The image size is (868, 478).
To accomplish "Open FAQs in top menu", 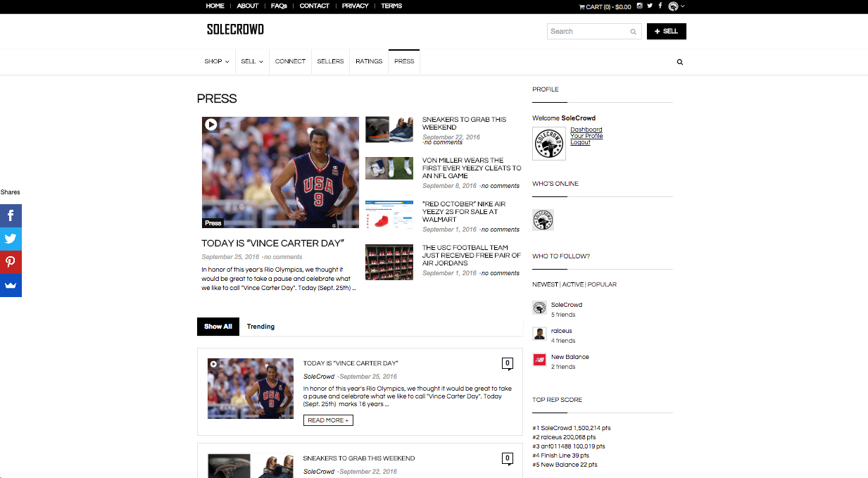I will coord(279,6).
